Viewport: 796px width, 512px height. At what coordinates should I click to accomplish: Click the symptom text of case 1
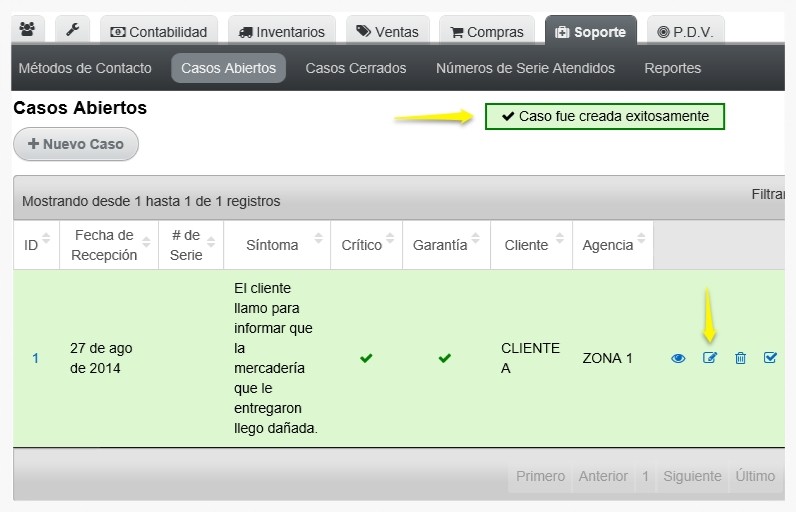tap(276, 358)
